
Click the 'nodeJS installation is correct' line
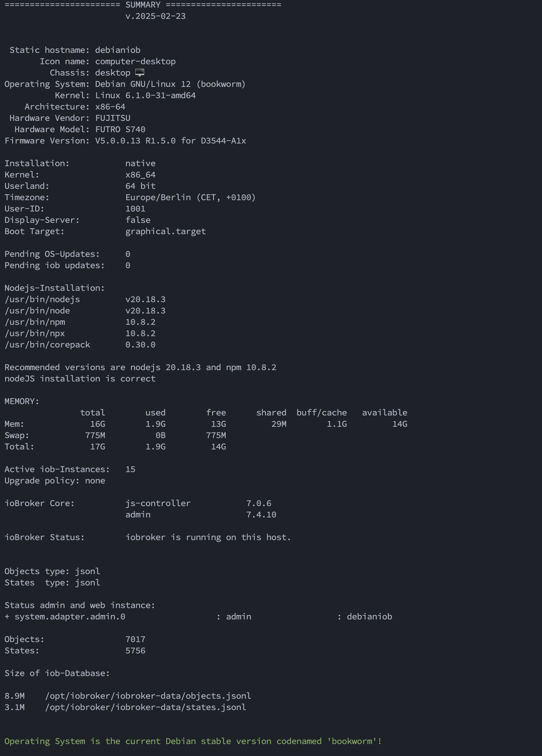80,379
